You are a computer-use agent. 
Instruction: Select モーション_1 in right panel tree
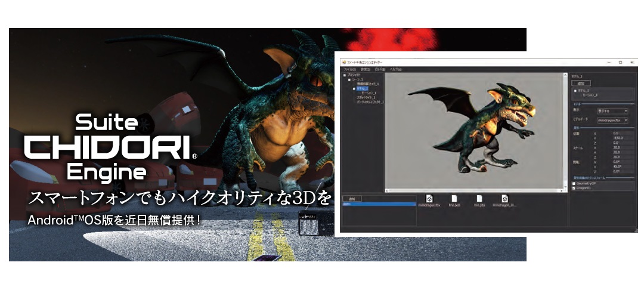point(590,95)
